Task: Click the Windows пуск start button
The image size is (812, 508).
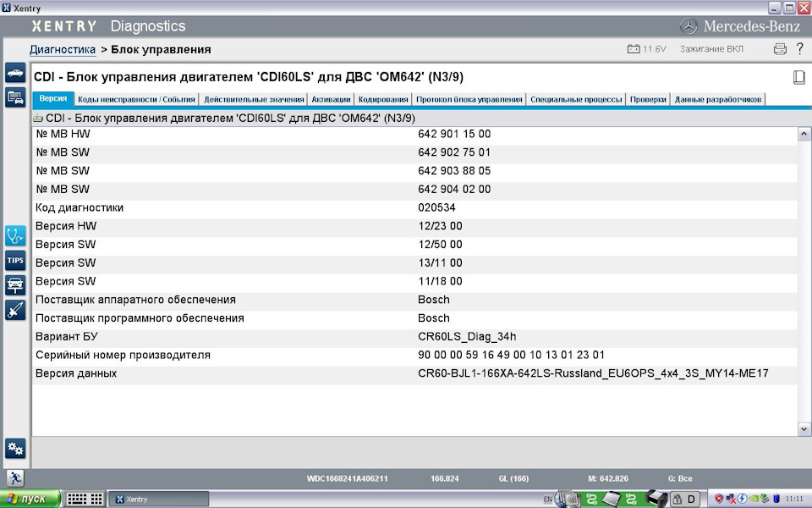Action: click(x=30, y=499)
